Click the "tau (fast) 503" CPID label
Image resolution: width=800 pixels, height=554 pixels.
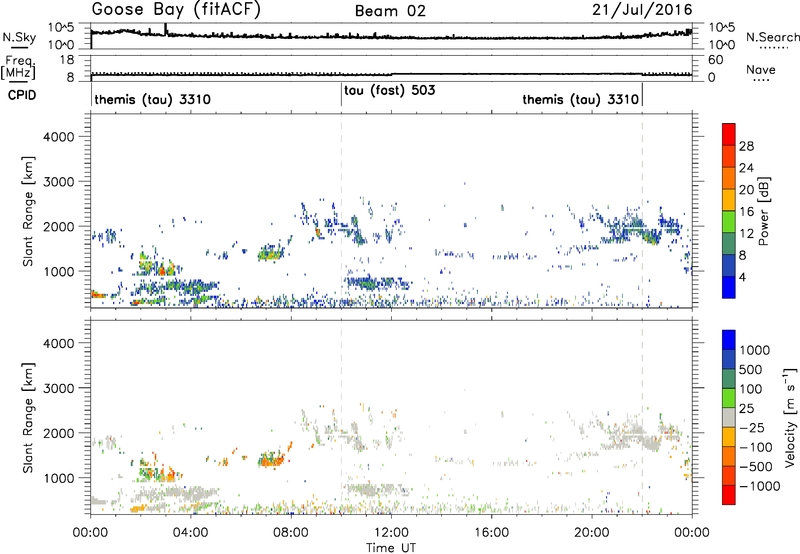click(x=389, y=90)
